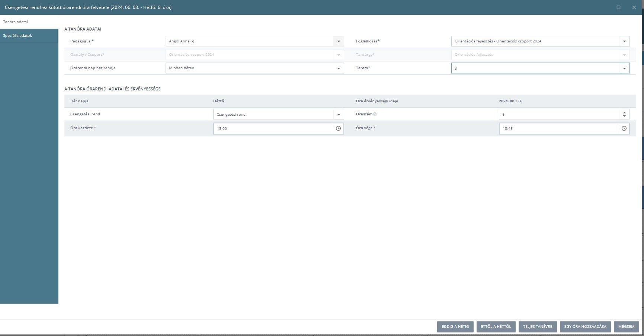The image size is (644, 336).
Task: Click the TELJES TANÉVRE button
Action: [x=538, y=327]
